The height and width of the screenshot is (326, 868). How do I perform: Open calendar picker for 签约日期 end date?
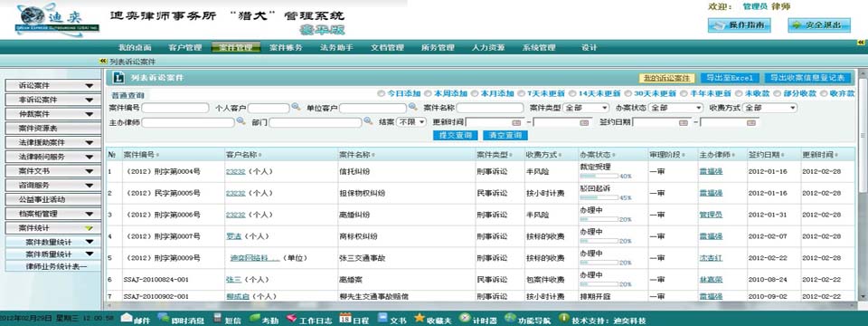pyautogui.click(x=751, y=122)
